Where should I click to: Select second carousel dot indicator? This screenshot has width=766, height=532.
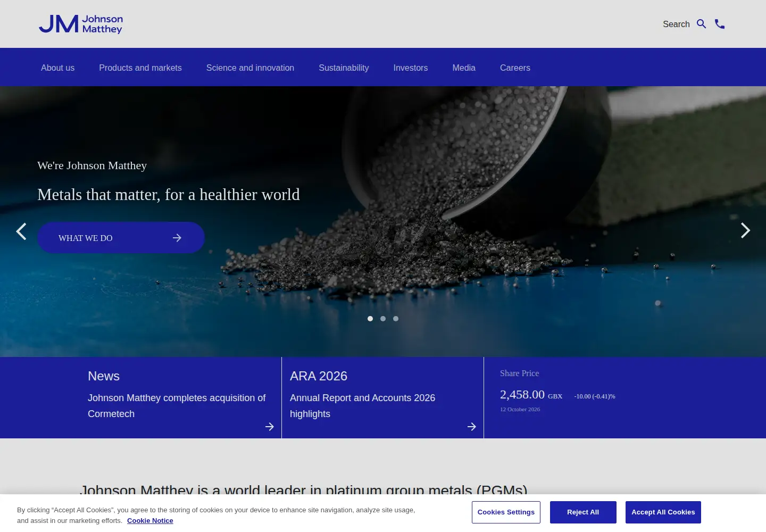[383, 319]
